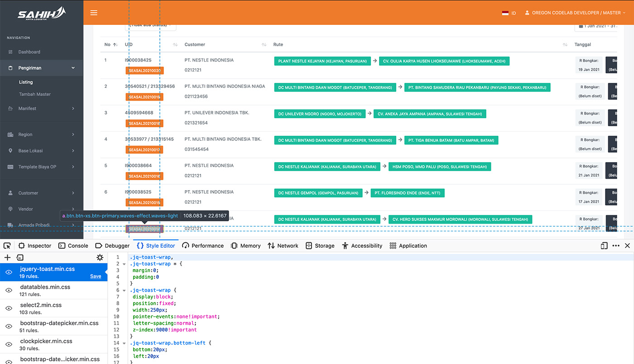Expand the Vendor sidebar menu
The width and height of the screenshot is (634, 364).
coord(42,209)
